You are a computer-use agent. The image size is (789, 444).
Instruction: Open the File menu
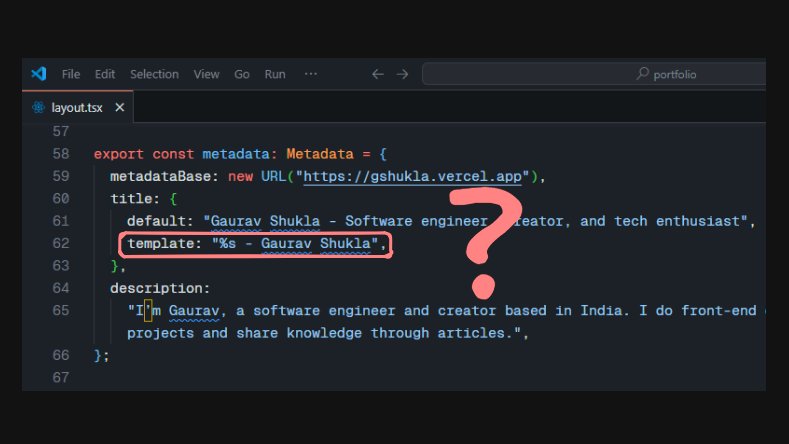71,74
